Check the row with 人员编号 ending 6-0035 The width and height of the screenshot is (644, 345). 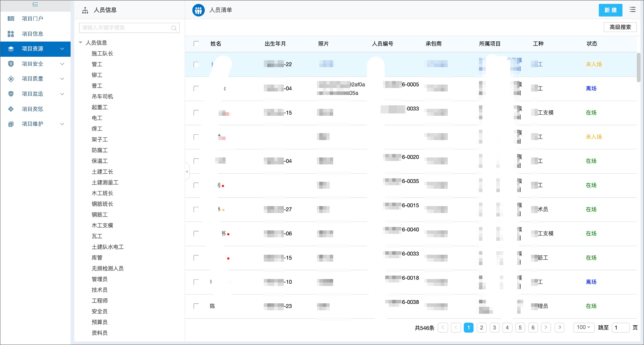[196, 185]
